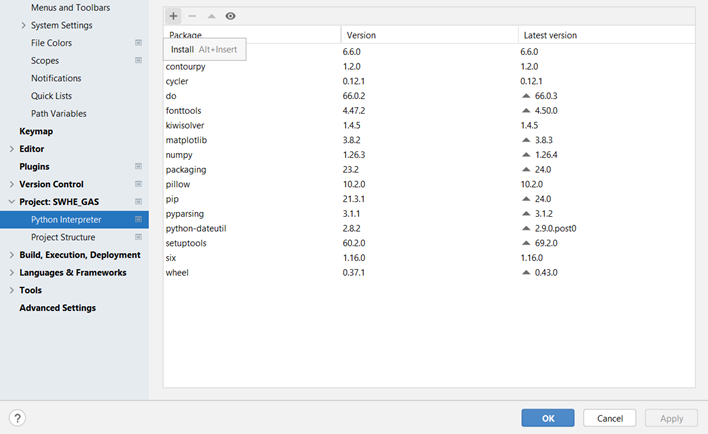The height and width of the screenshot is (434, 708).
Task: Open Menus and Toolbars settings
Action: tap(70, 8)
